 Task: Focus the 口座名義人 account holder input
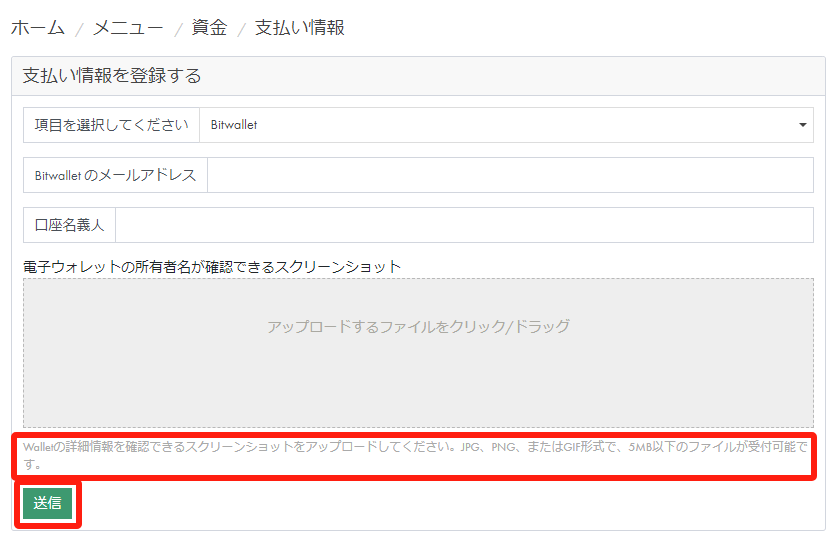coord(464,225)
